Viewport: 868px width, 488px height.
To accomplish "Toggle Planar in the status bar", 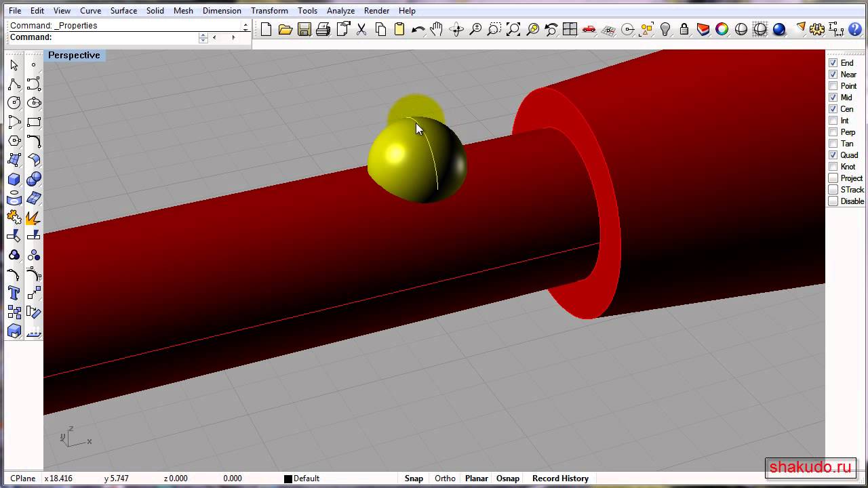I will click(x=477, y=479).
